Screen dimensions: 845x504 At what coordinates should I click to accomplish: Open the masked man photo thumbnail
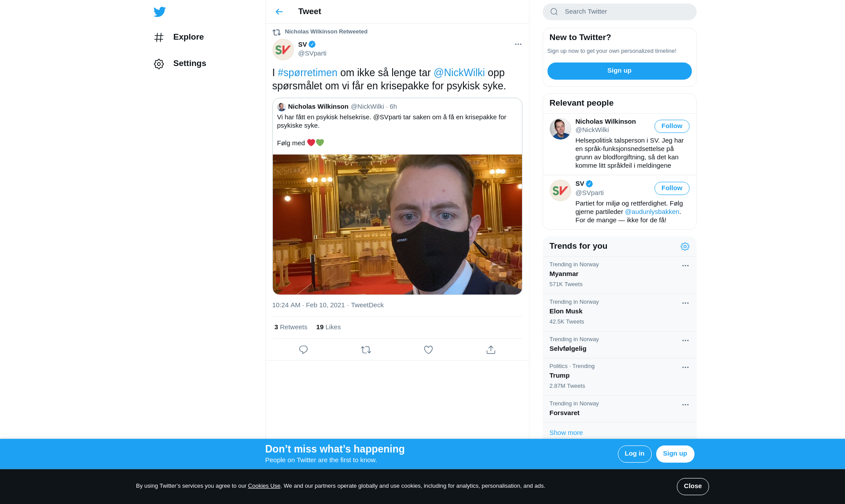tap(397, 224)
